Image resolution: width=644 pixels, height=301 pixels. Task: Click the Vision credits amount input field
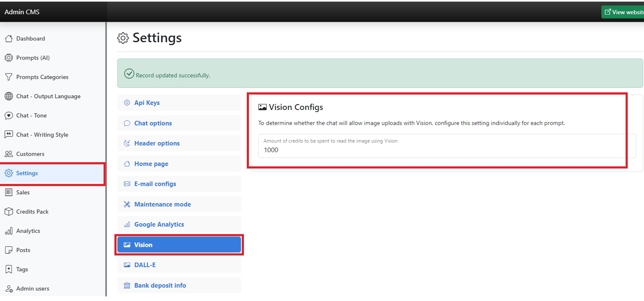tap(446, 150)
